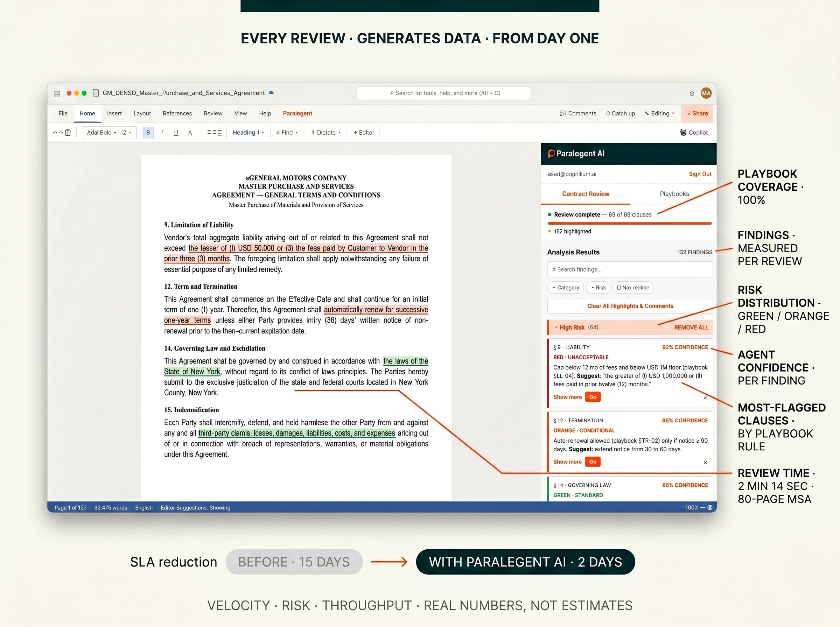The width and height of the screenshot is (840, 627).
Task: Apply Italic formatting
Action: coord(162,133)
